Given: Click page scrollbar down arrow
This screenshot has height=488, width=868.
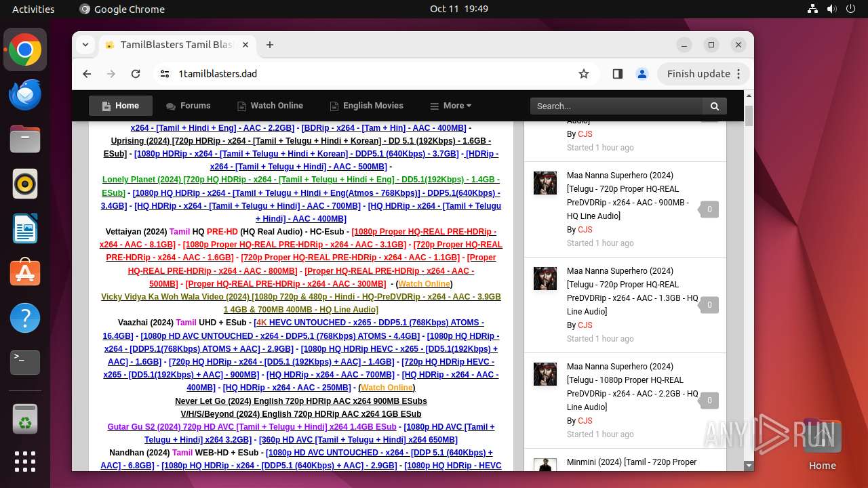Looking at the screenshot, I should (749, 466).
